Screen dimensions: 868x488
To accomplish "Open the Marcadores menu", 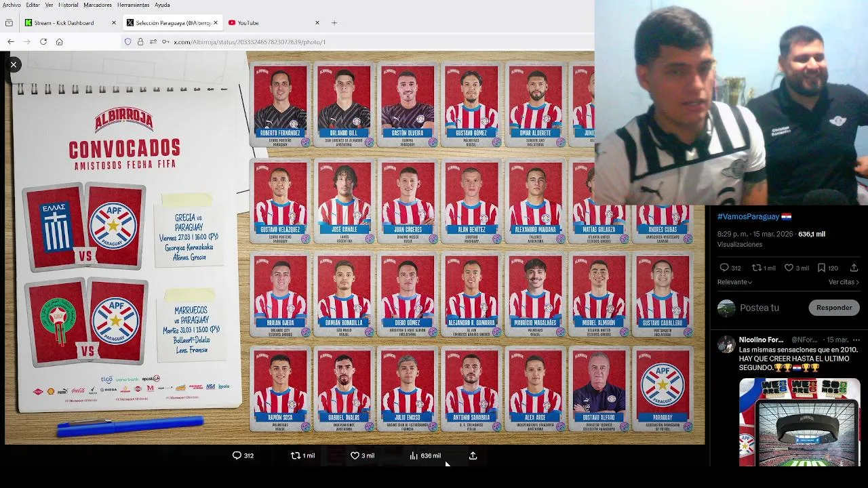I will pos(98,5).
